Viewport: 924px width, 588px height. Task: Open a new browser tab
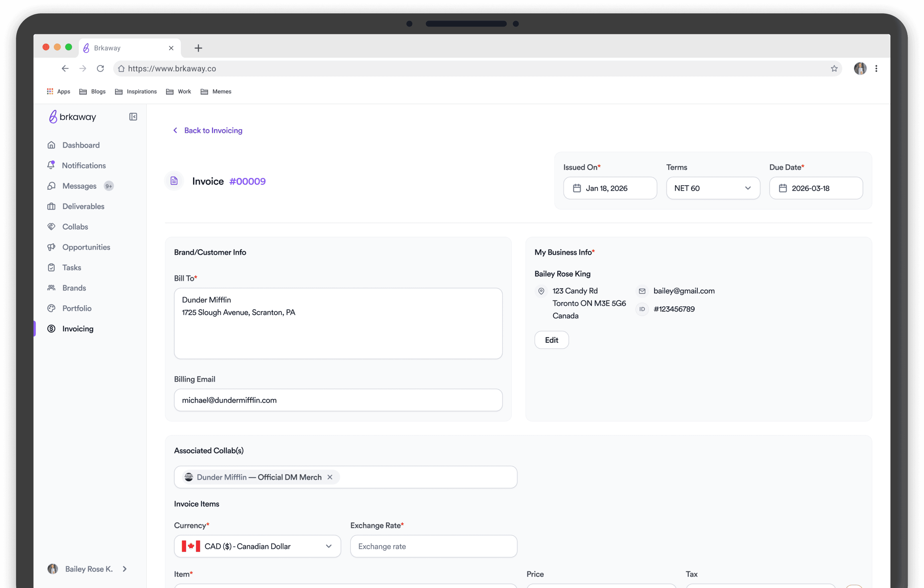click(198, 48)
